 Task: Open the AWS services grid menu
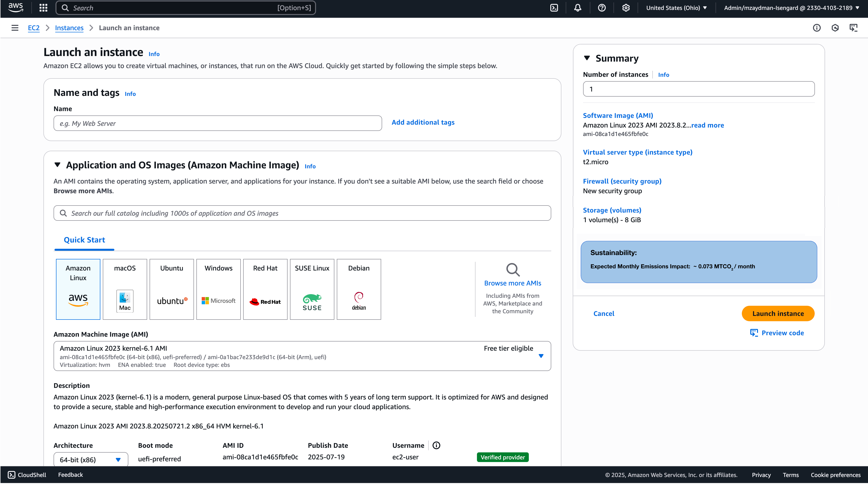[43, 8]
